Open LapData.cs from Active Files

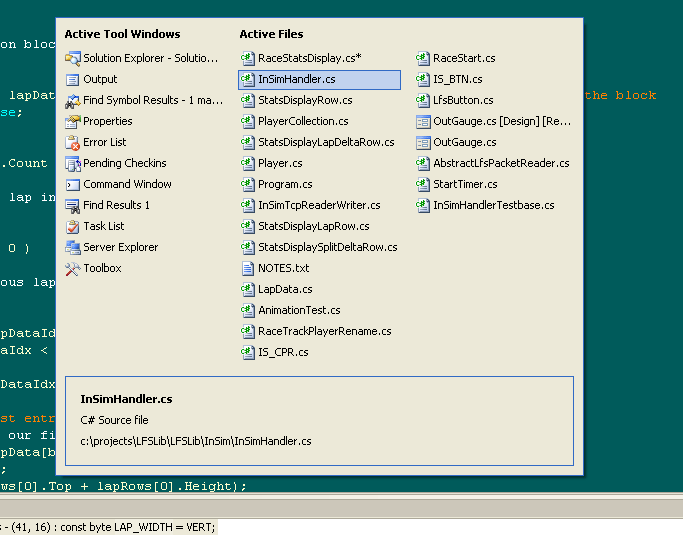pyautogui.click(x=285, y=289)
